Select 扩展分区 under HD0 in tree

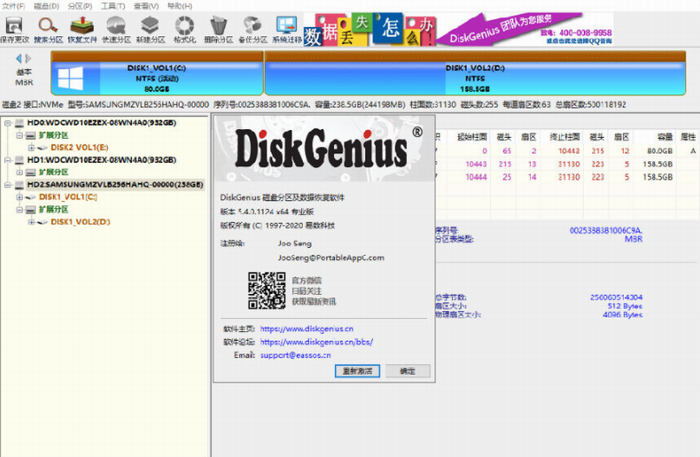pos(53,135)
